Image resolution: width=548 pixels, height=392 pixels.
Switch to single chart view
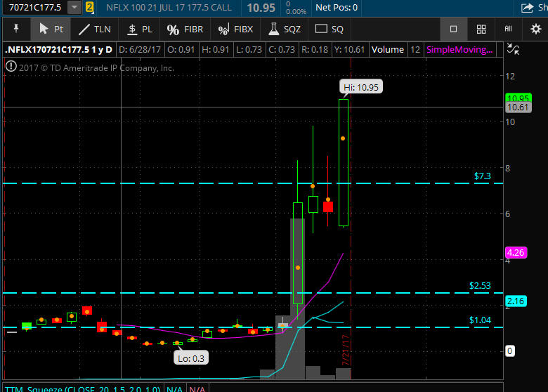pos(453,30)
